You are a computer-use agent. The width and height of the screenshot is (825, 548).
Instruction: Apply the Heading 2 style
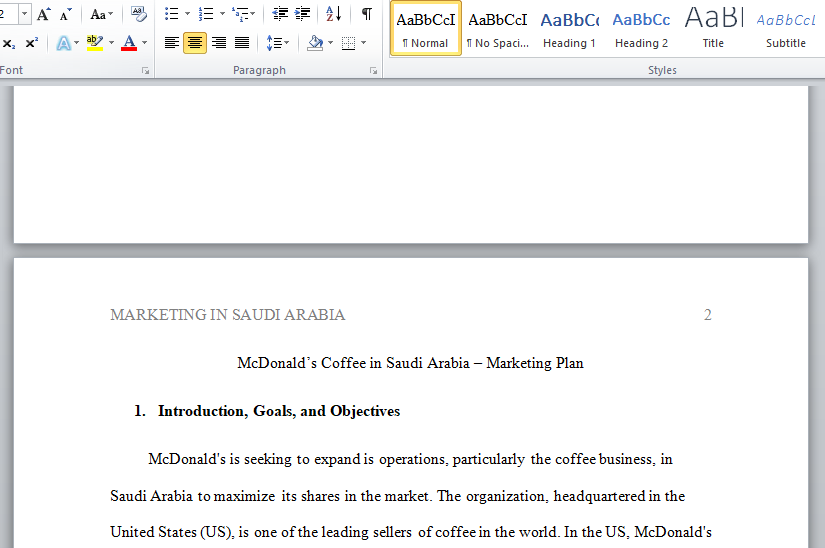click(641, 28)
